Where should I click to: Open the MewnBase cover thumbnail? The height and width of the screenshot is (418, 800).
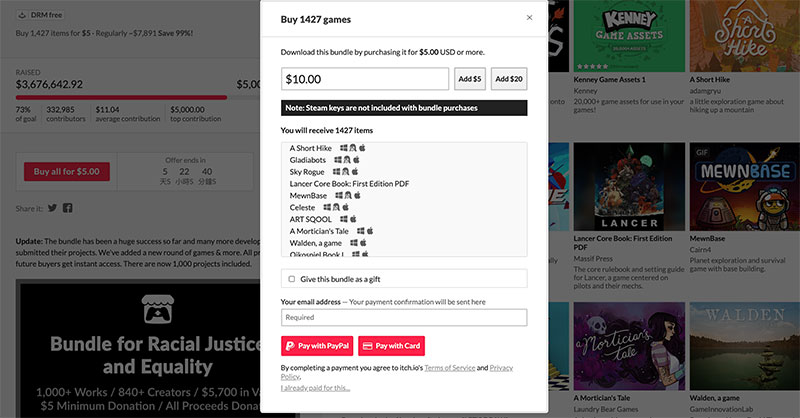(x=745, y=186)
